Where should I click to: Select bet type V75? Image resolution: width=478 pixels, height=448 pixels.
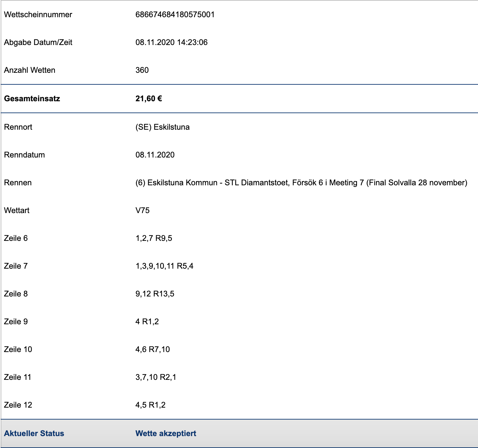tap(142, 210)
